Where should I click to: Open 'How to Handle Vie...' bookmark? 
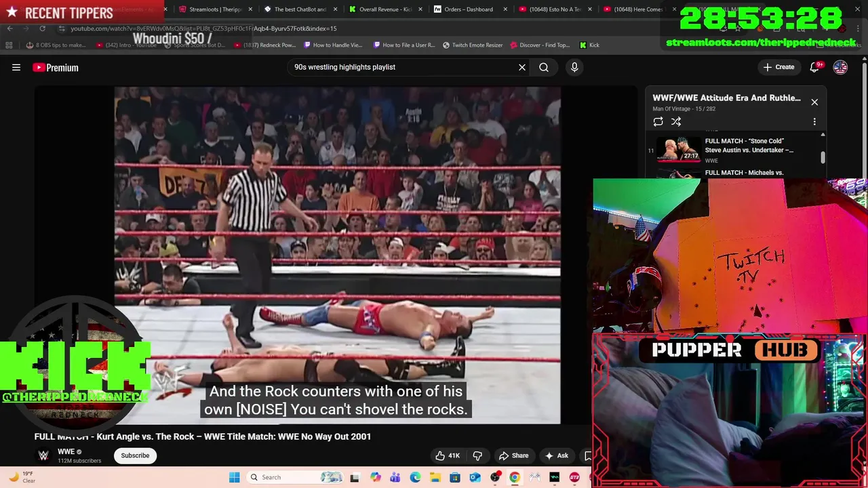(x=334, y=45)
